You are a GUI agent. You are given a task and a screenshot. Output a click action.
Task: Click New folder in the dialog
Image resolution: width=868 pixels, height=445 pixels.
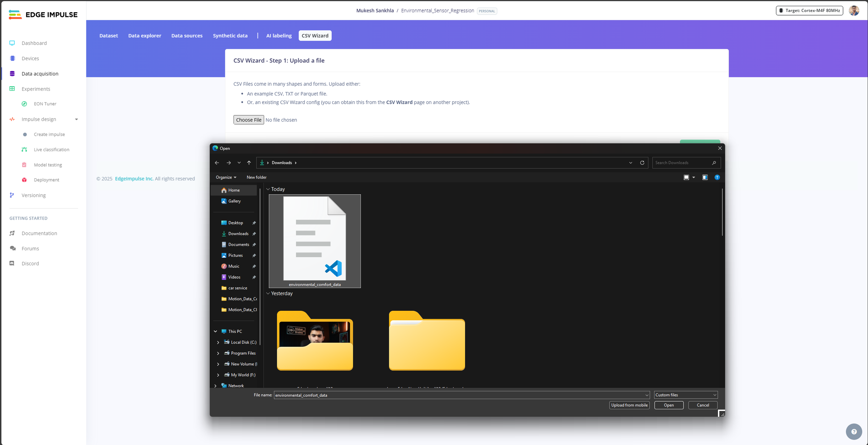click(256, 177)
